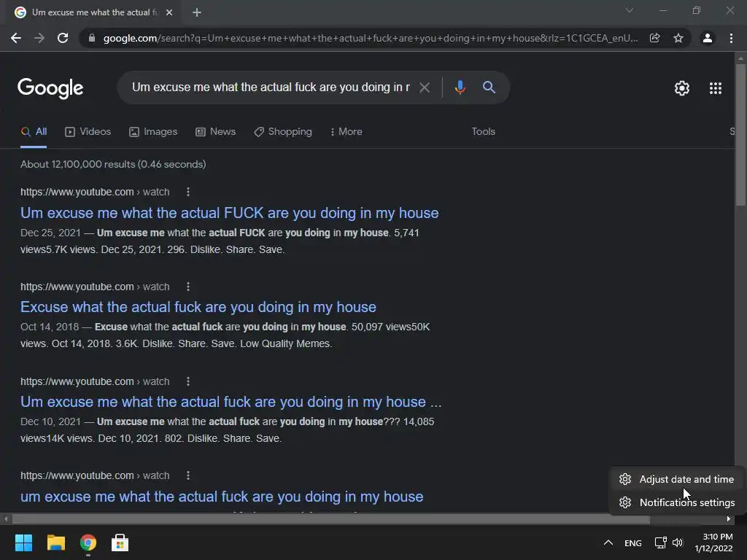Image resolution: width=747 pixels, height=560 pixels.
Task: Switch to the Videos tab
Action: (x=88, y=132)
